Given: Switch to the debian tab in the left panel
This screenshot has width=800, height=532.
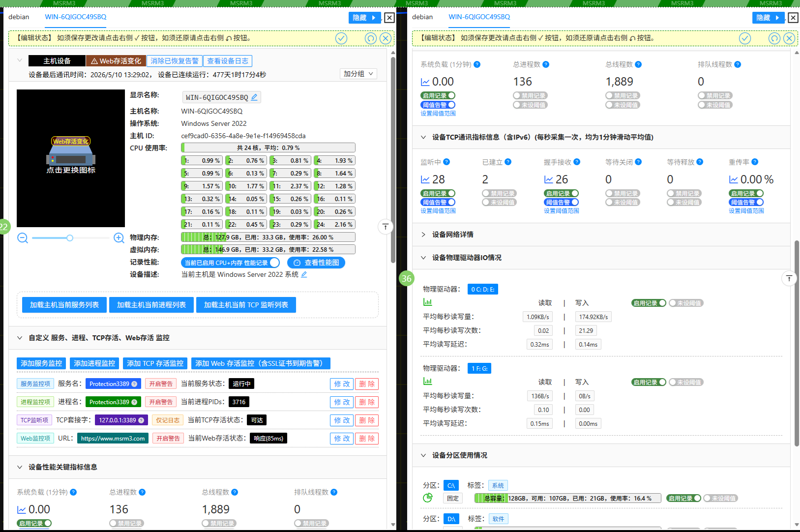Looking at the screenshot, I should 19,17.
